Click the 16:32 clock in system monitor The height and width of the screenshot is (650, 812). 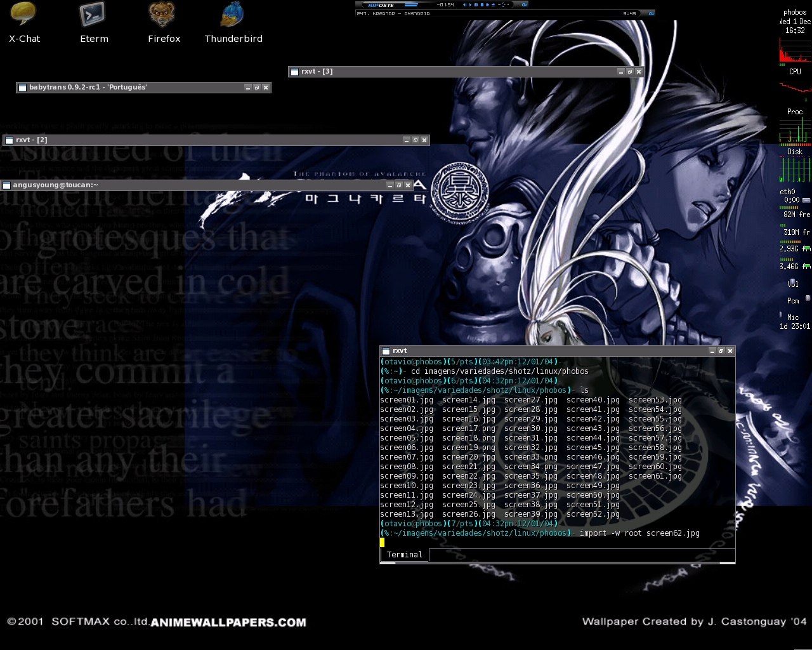tap(795, 30)
